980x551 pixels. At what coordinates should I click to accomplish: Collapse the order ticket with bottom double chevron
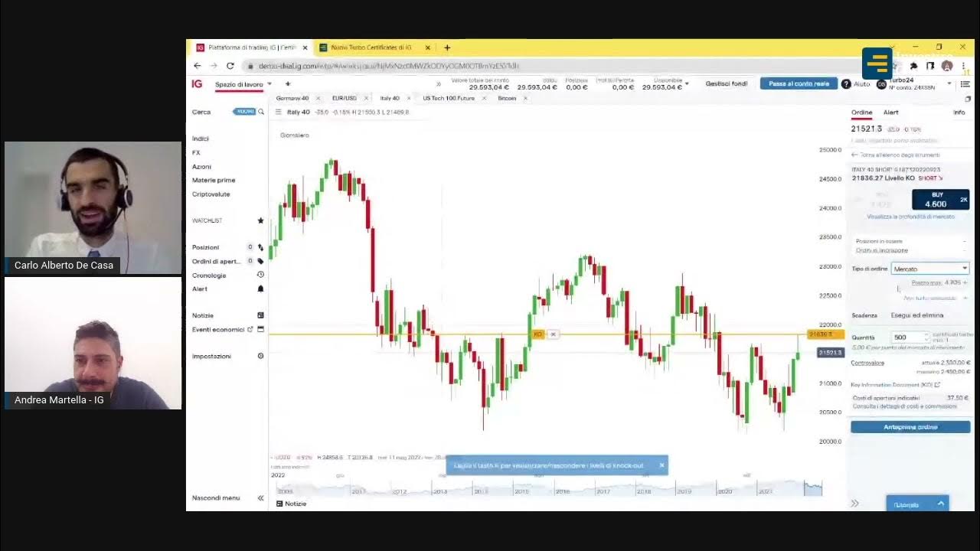[854, 504]
